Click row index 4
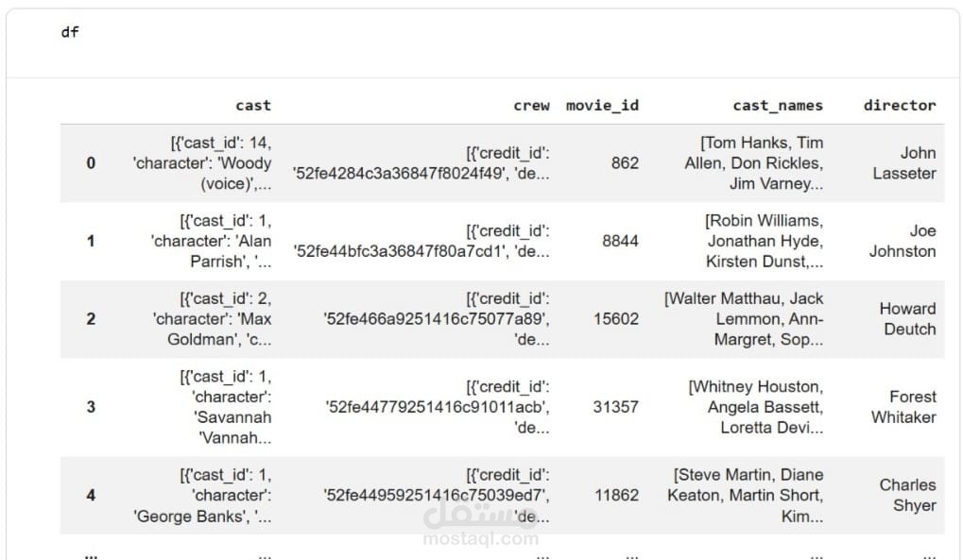Image resolution: width=963 pixels, height=560 pixels. (x=91, y=495)
